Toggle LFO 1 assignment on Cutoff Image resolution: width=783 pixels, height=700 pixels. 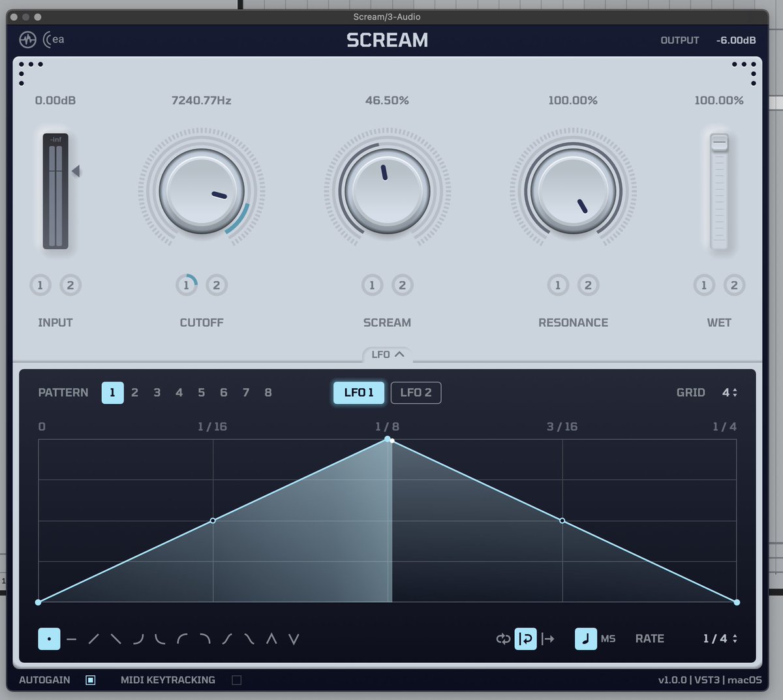tap(187, 285)
